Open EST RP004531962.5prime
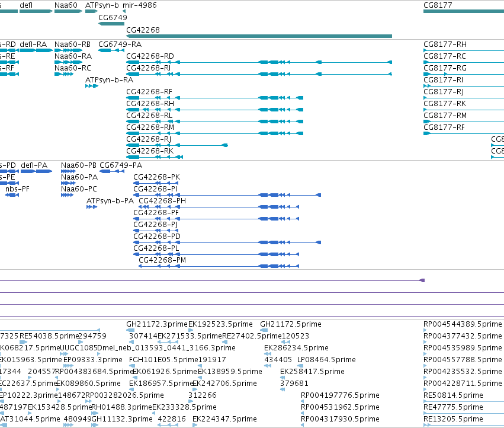Image resolution: width=504 pixels, height=428 pixels. coord(303,413)
